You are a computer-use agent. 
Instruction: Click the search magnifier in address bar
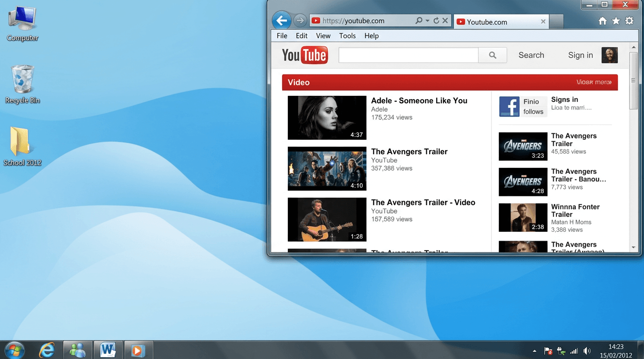[x=419, y=21]
